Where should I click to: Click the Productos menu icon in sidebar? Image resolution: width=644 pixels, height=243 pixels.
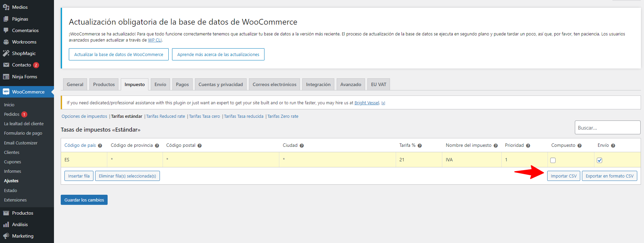[6, 213]
